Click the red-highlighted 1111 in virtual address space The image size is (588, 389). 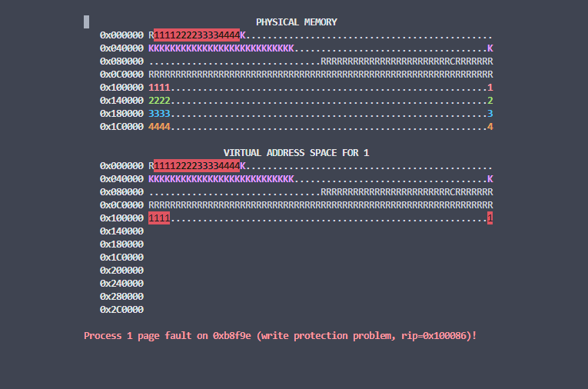coord(159,218)
